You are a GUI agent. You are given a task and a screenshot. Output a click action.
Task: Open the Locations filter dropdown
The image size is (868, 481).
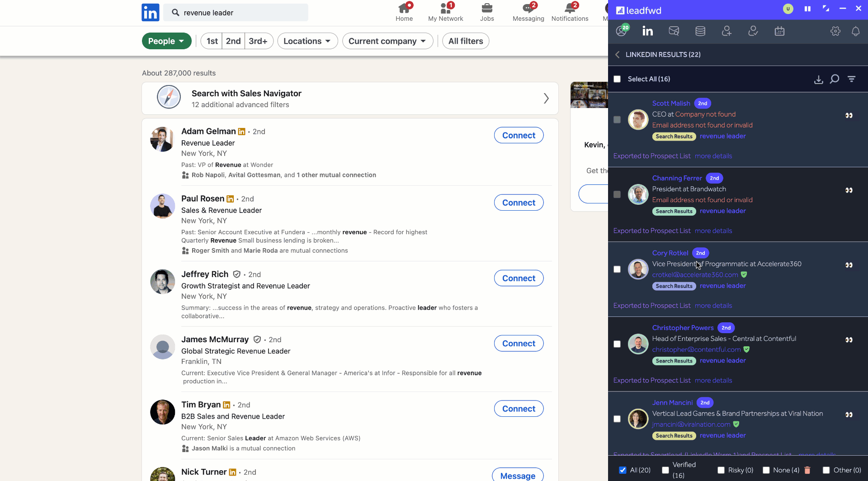coord(307,41)
